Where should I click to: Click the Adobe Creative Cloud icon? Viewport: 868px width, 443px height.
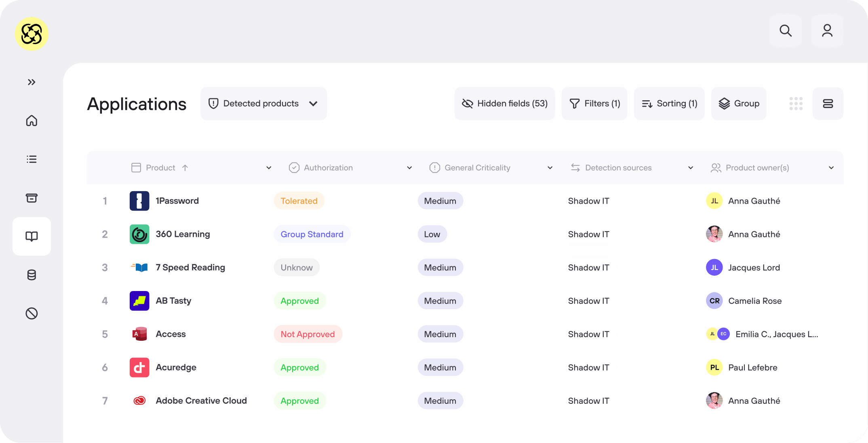point(139,401)
